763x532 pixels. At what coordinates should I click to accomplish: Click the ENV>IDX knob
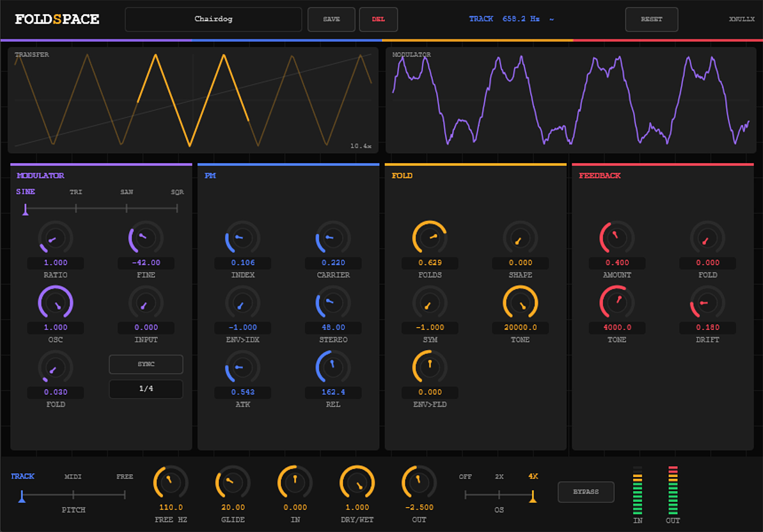tap(243, 303)
